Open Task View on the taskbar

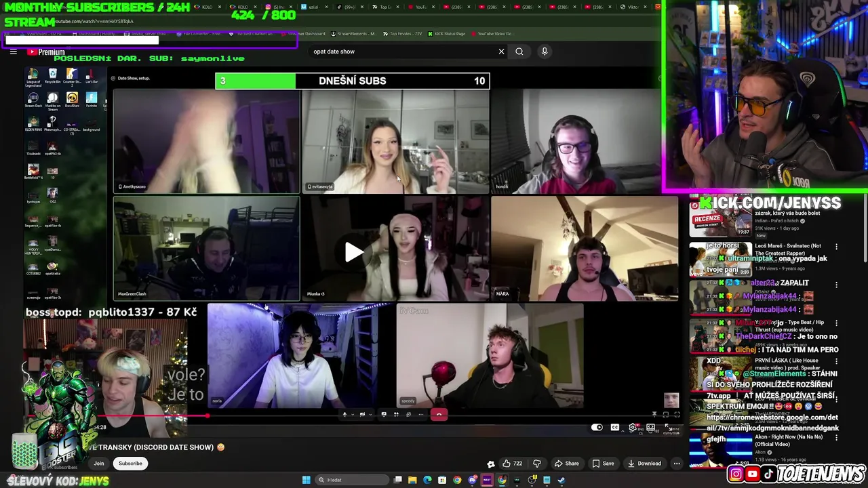(x=397, y=480)
